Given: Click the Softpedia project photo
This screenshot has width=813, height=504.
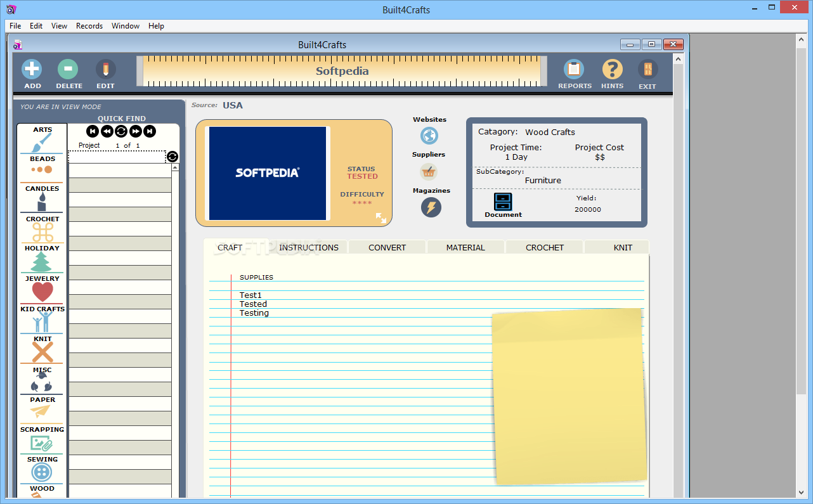Looking at the screenshot, I should [x=268, y=173].
